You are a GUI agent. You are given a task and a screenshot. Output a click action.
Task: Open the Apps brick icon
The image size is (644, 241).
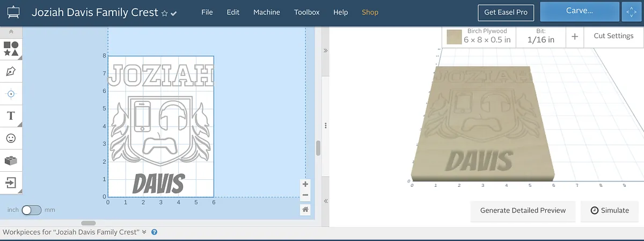click(x=11, y=160)
